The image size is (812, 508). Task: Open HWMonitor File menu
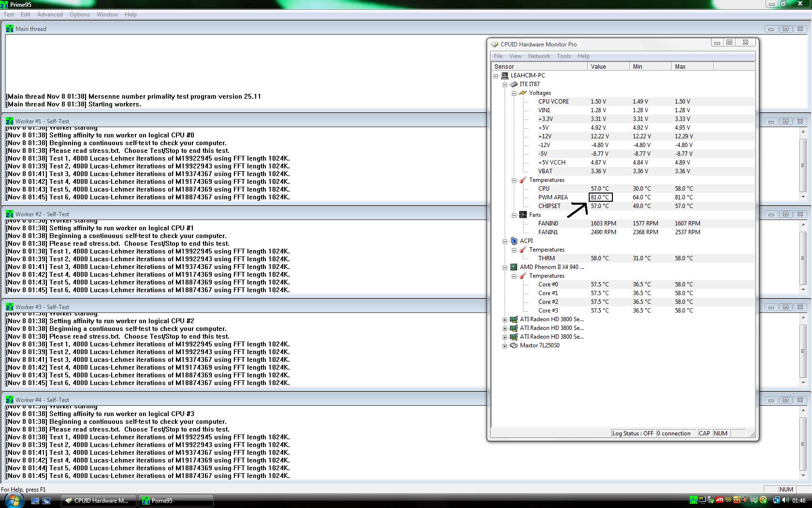click(498, 56)
